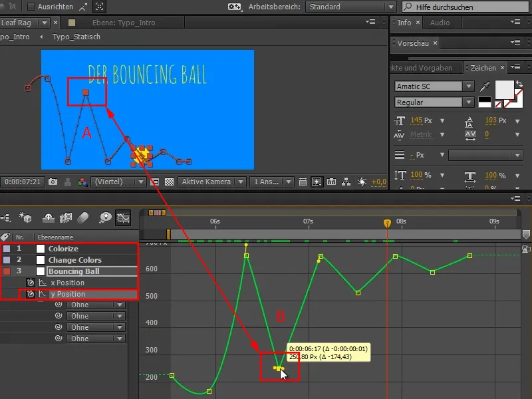The height and width of the screenshot is (399, 532).
Task: Click the snapping options icon next to Ausrichten
Action: pos(83,7)
